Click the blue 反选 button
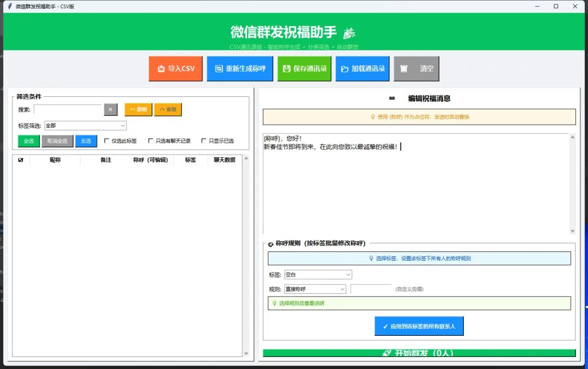Screen dimensions: 588x369 click(x=86, y=141)
